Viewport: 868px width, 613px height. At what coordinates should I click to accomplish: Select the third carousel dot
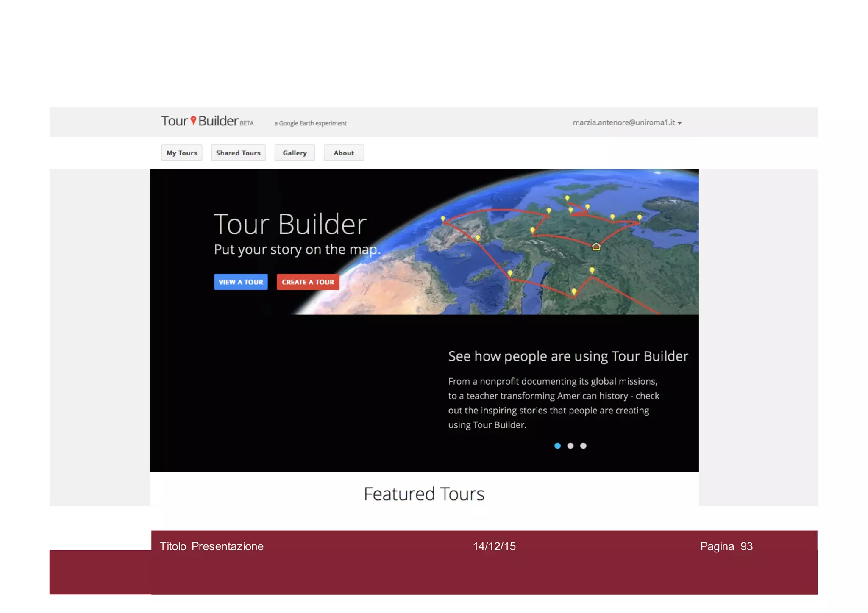coord(583,446)
